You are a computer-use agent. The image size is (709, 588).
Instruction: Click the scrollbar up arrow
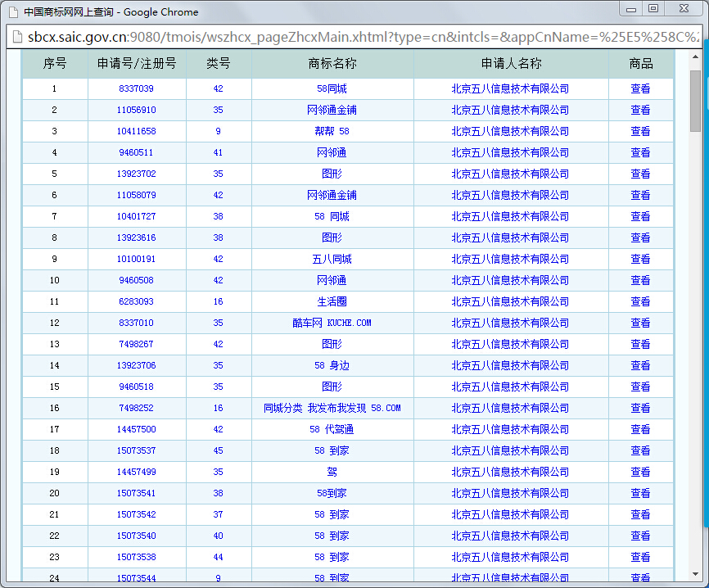(x=695, y=57)
